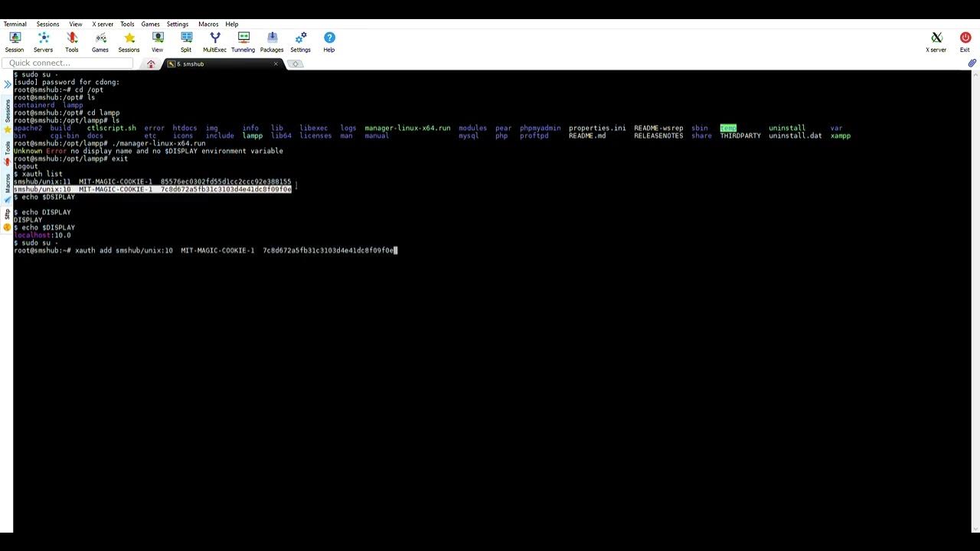Click 'htdocs' directory name

[185, 128]
